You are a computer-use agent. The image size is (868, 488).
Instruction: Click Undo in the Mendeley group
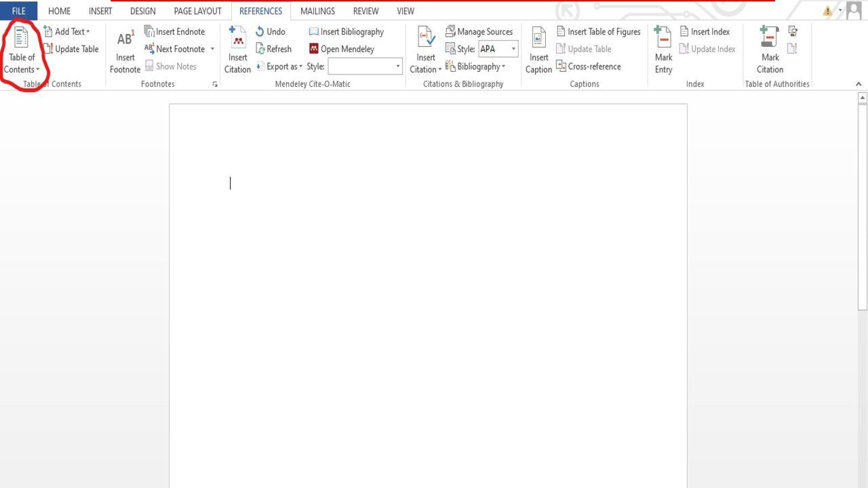coord(271,31)
